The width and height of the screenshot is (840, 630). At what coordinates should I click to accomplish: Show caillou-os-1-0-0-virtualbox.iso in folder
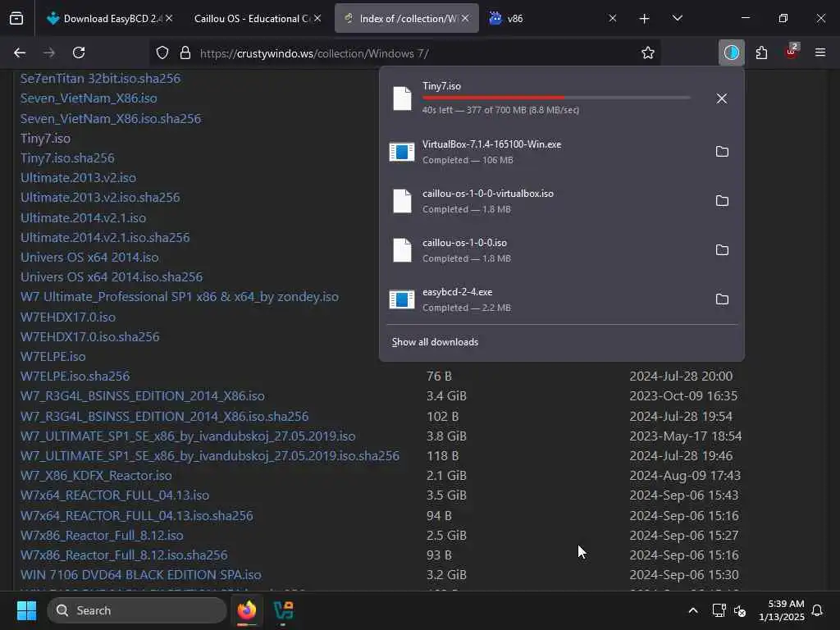click(722, 201)
